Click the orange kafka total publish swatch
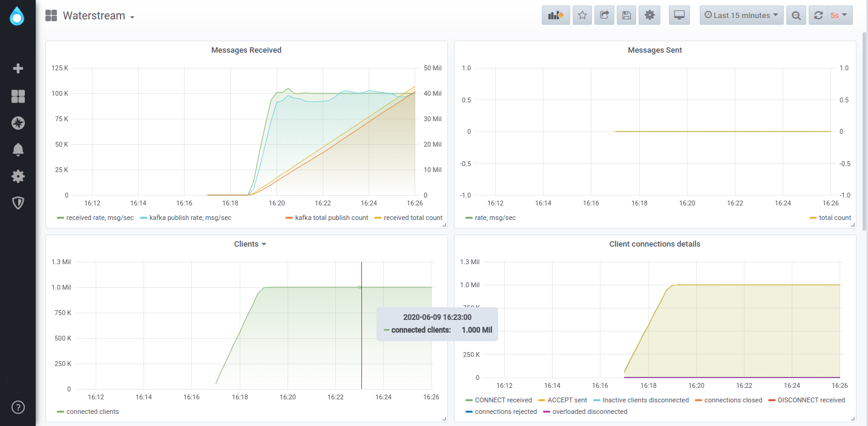The height and width of the screenshot is (426, 868). pos(289,218)
